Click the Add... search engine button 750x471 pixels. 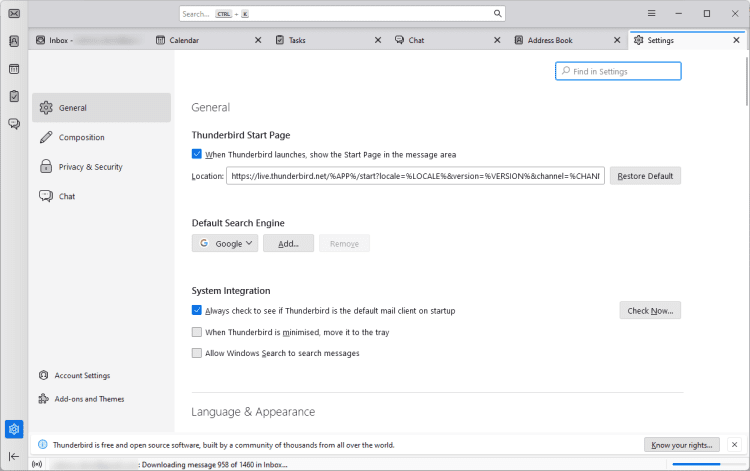click(x=288, y=243)
